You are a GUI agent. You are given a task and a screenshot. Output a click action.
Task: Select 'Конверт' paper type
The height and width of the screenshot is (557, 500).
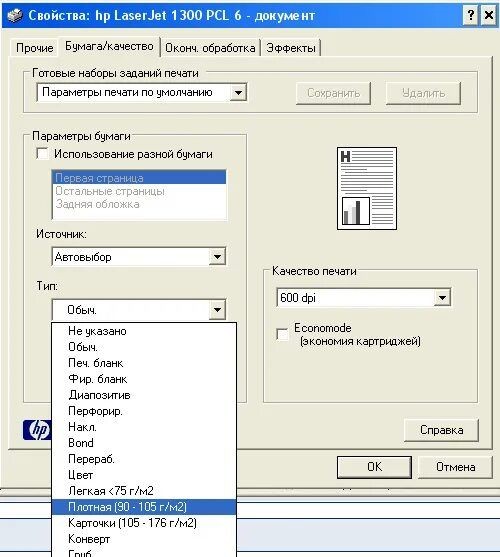click(144, 539)
